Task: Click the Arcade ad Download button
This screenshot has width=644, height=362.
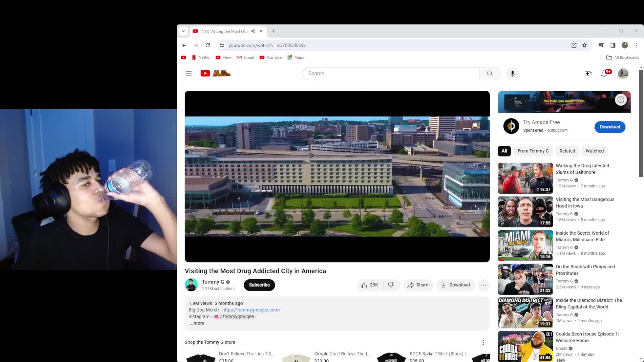Action: 610,127
